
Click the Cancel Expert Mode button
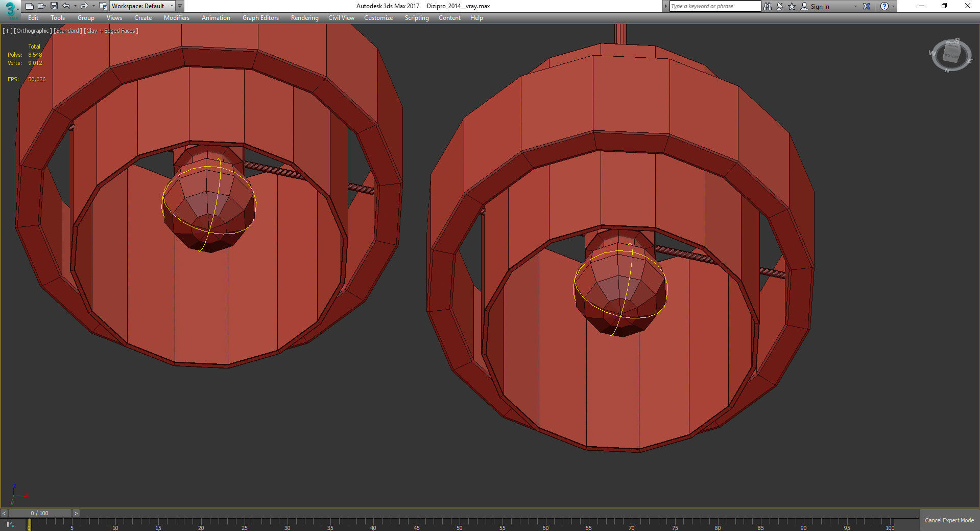pyautogui.click(x=949, y=520)
